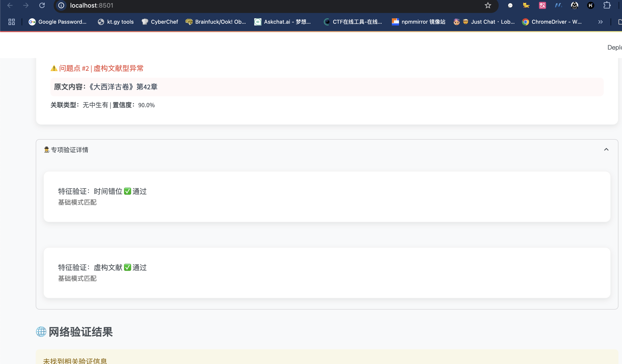The image size is (622, 364).
Task: Open ChromeDriver bookmark
Action: (x=552, y=22)
